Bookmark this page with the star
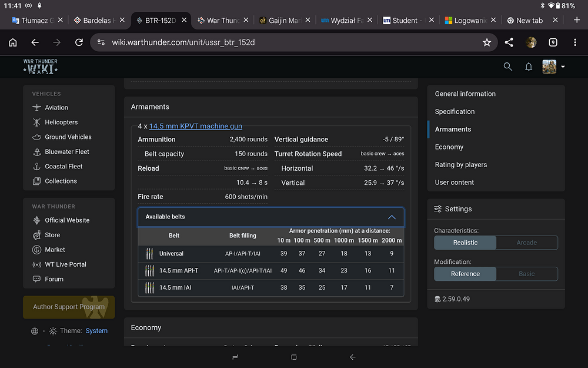The image size is (588, 368). coord(487,42)
